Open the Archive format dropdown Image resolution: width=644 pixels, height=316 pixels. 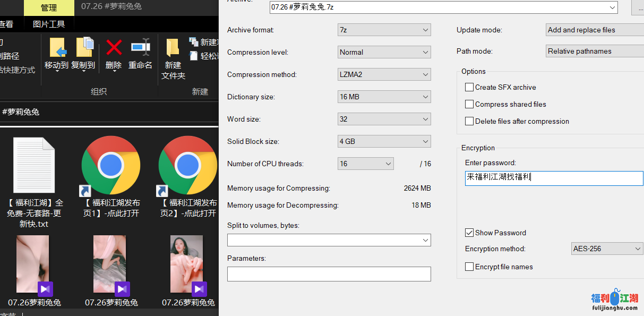pyautogui.click(x=384, y=30)
